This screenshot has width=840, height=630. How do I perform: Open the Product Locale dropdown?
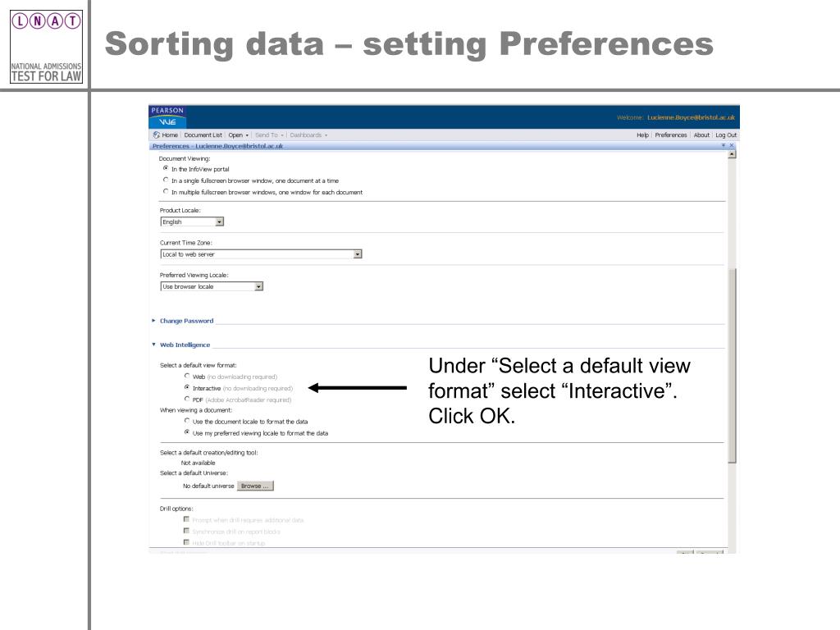tap(219, 221)
